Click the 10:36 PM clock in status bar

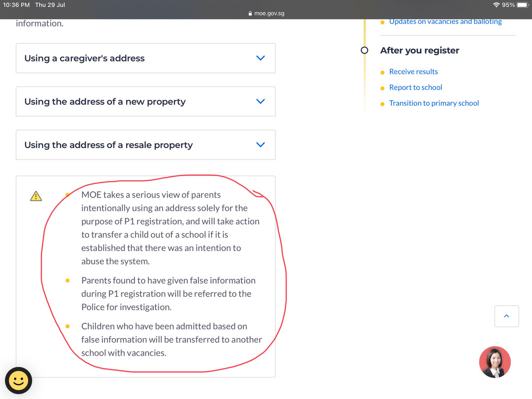coord(16,5)
